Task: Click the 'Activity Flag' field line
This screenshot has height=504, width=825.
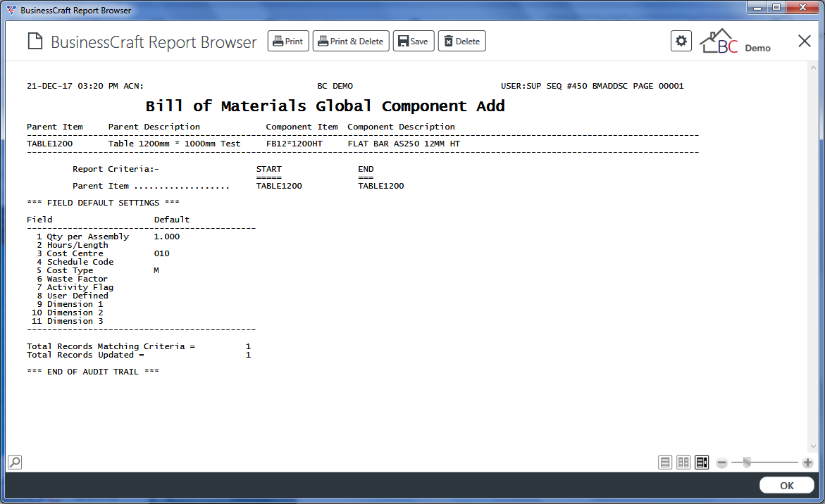Action: tap(75, 287)
